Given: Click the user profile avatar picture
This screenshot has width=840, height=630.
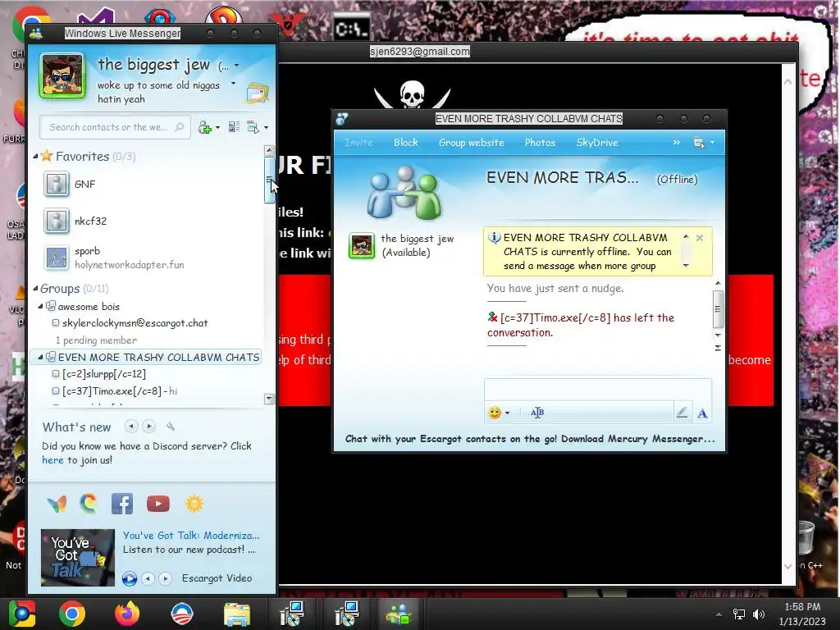Looking at the screenshot, I should click(62, 75).
